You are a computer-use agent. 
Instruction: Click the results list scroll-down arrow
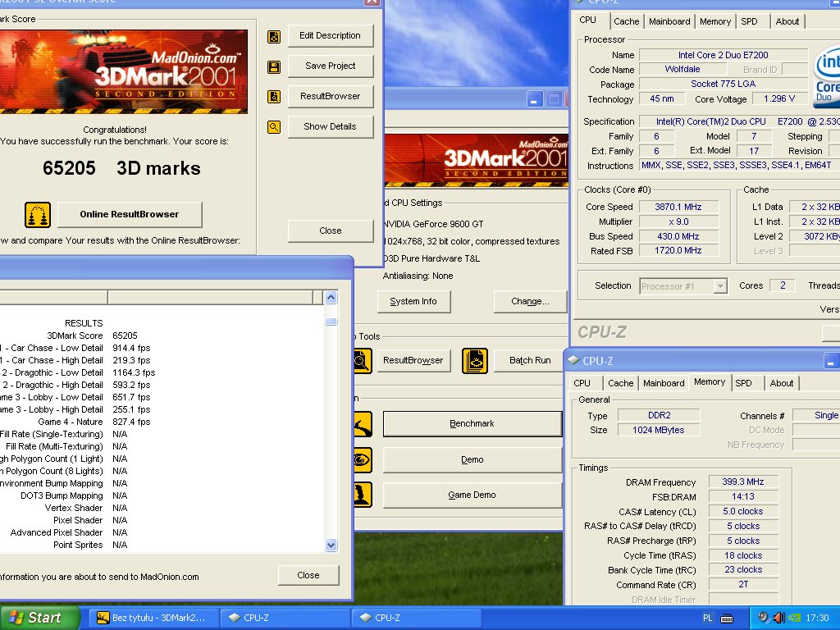(x=331, y=545)
